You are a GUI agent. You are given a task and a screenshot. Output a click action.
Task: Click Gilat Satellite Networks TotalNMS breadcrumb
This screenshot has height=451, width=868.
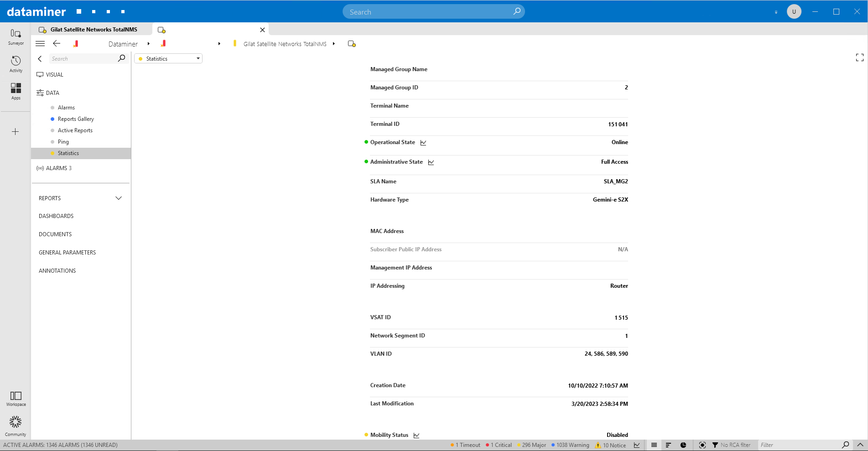[x=285, y=44]
